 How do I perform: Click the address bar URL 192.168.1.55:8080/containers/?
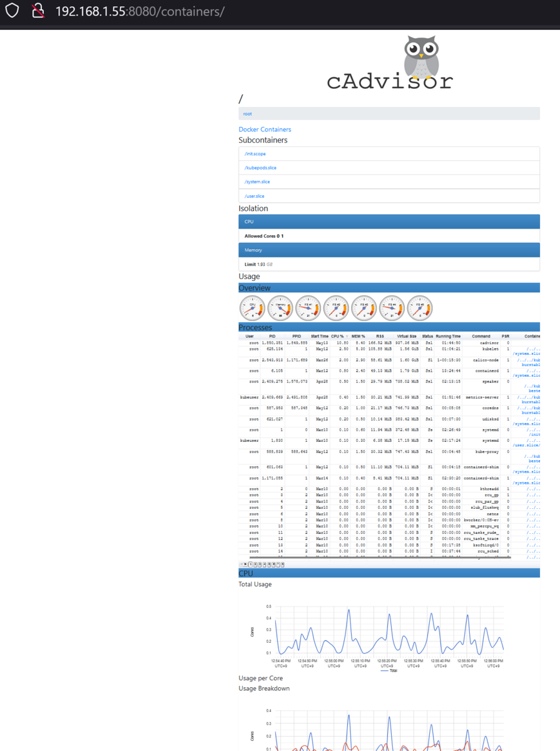point(140,11)
